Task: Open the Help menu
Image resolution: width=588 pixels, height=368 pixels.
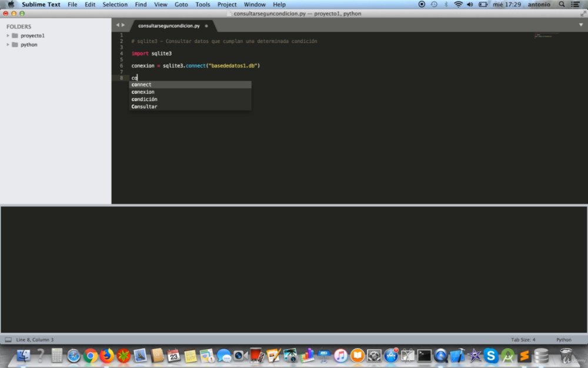Action: point(279,5)
